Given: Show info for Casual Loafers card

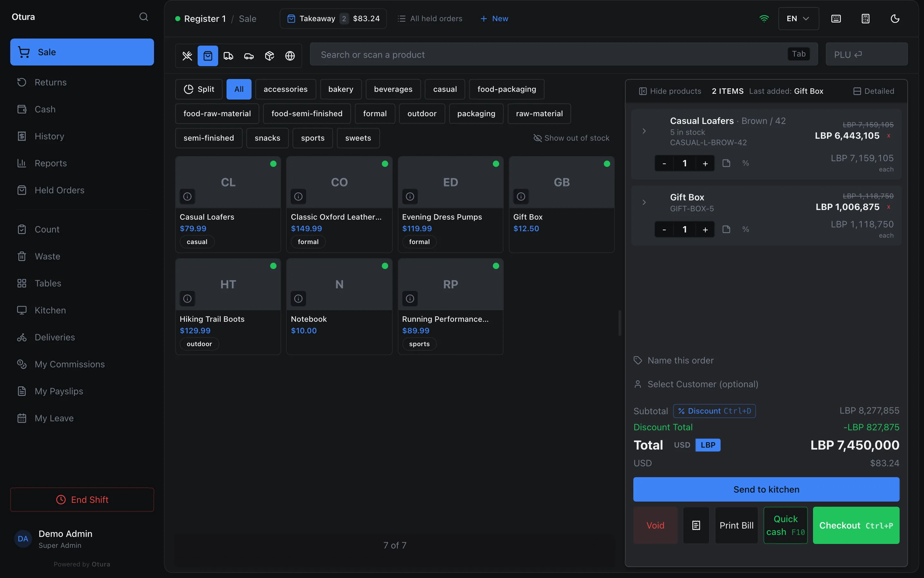Looking at the screenshot, I should click(187, 197).
